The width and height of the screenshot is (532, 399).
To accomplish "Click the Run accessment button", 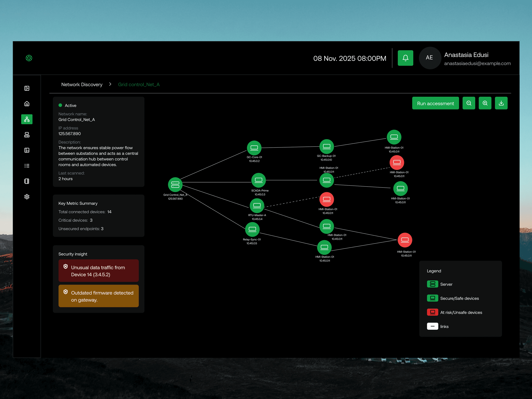I will pyautogui.click(x=435, y=103).
